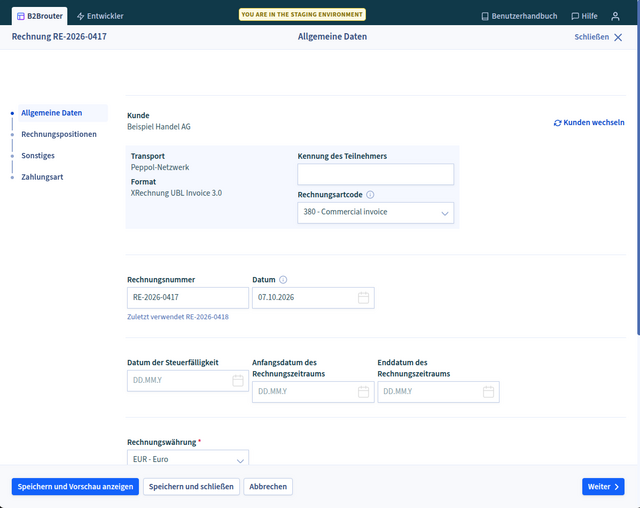Click the staging environment banner
Viewport: 640px width, 508px height.
(x=302, y=14)
